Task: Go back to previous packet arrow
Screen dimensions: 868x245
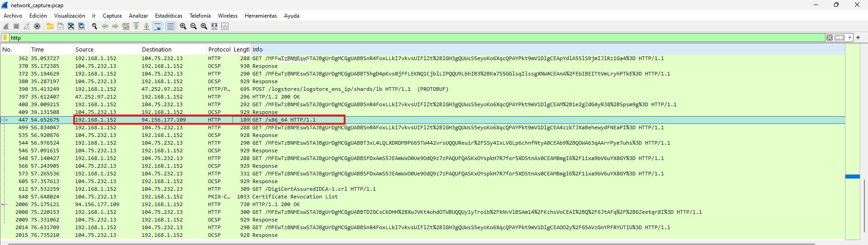Action: tap(105, 27)
